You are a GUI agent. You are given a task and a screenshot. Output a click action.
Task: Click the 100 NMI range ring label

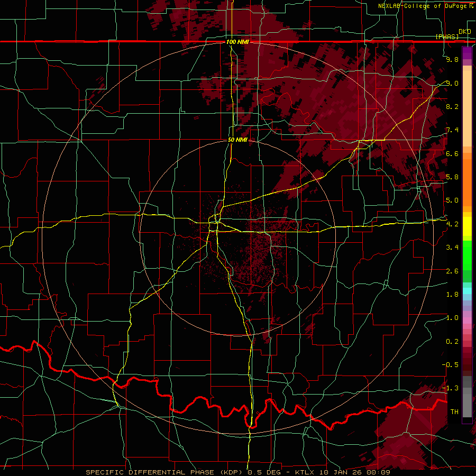pyautogui.click(x=237, y=42)
